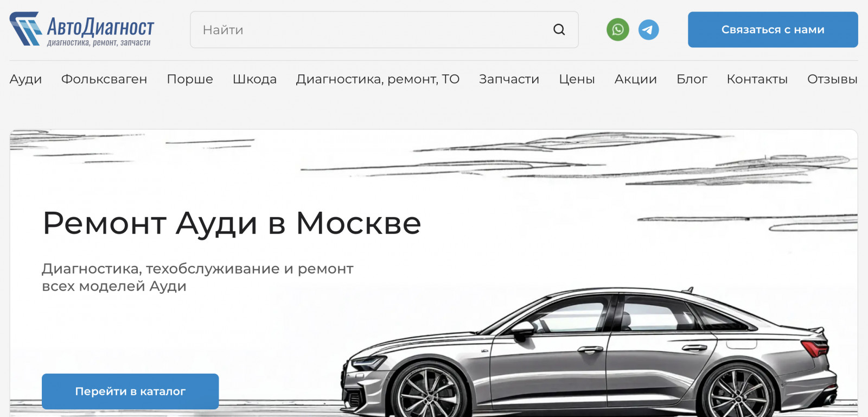The height and width of the screenshot is (417, 868).
Task: Select Порше in navigation
Action: (190, 79)
